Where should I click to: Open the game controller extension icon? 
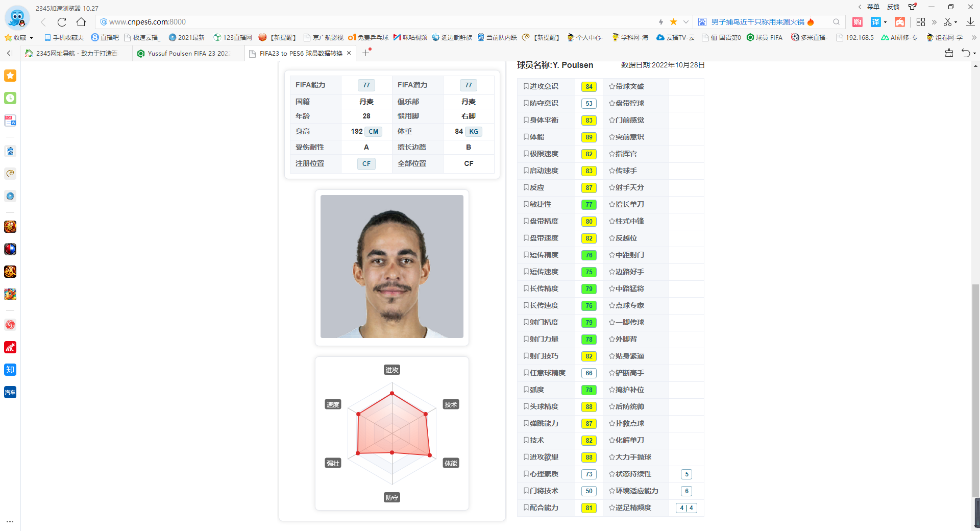pyautogui.click(x=900, y=22)
